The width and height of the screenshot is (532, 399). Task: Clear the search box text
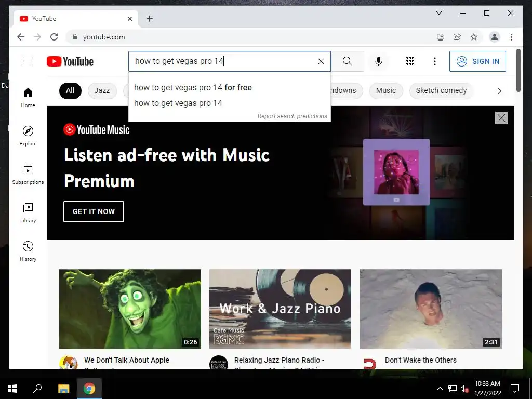click(321, 61)
